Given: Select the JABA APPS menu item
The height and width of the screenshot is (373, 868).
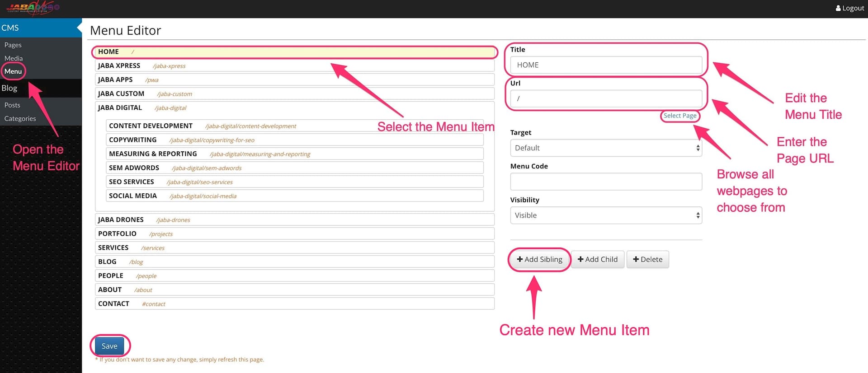Looking at the screenshot, I should pyautogui.click(x=295, y=80).
